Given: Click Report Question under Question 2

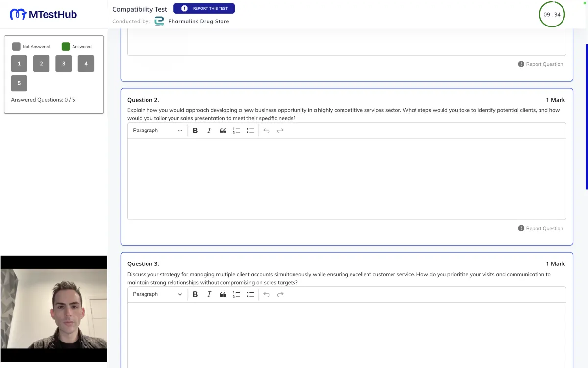Looking at the screenshot, I should pos(540,228).
